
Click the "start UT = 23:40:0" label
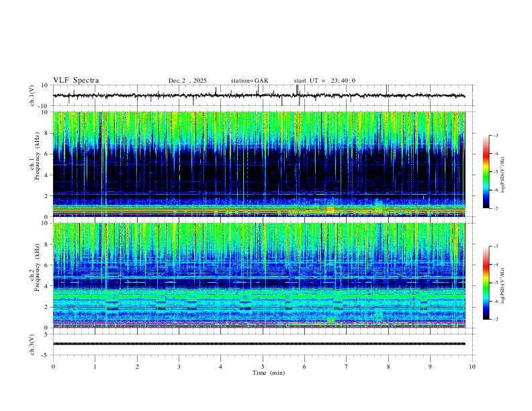click(x=324, y=81)
